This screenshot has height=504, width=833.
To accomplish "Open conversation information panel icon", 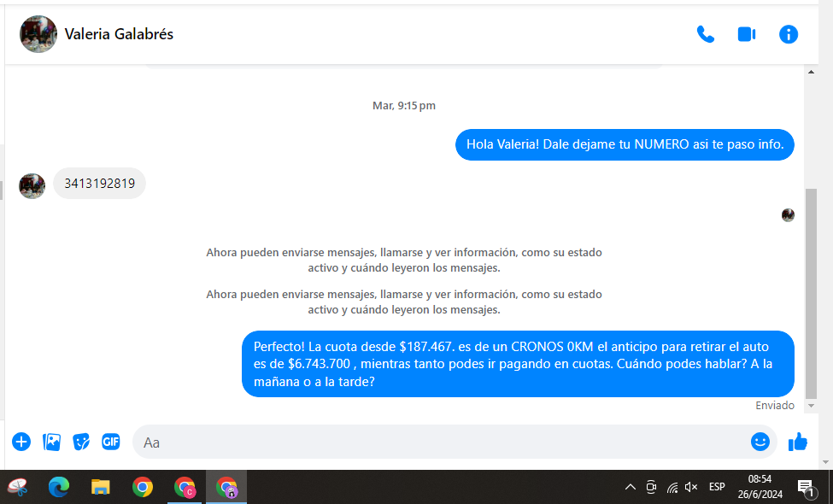I will pyautogui.click(x=789, y=34).
